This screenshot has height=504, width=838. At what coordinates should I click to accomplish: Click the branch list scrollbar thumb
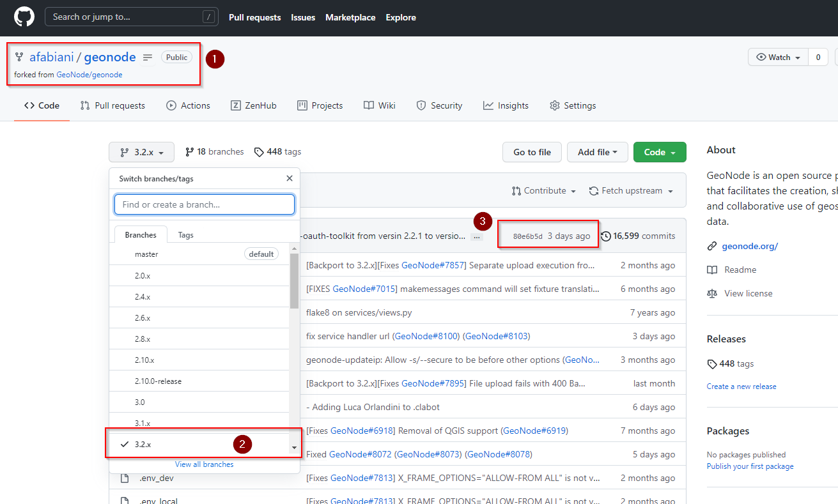tap(294, 281)
